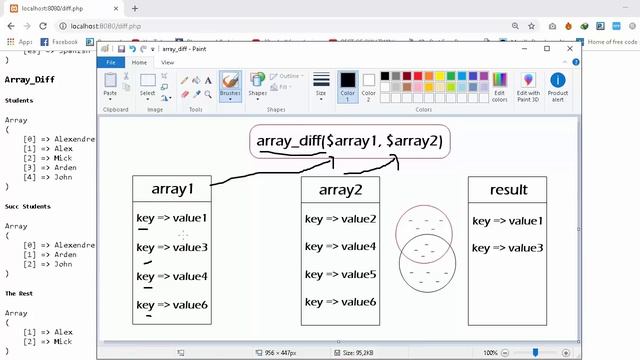Viewport: 640px width, 360px height.
Task: Open the line Size dropdown
Action: pos(321,86)
